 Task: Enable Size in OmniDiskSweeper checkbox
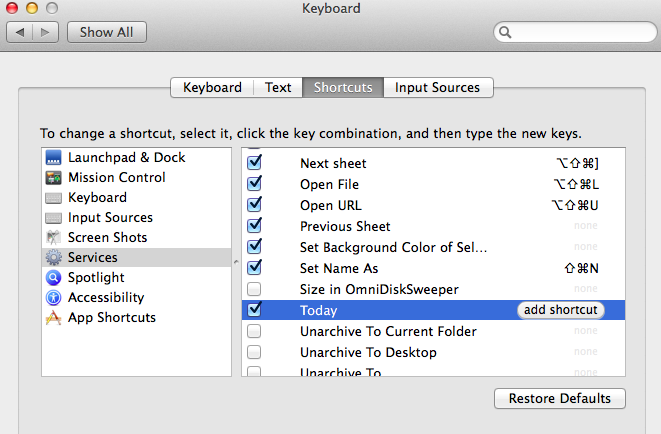[x=254, y=289]
